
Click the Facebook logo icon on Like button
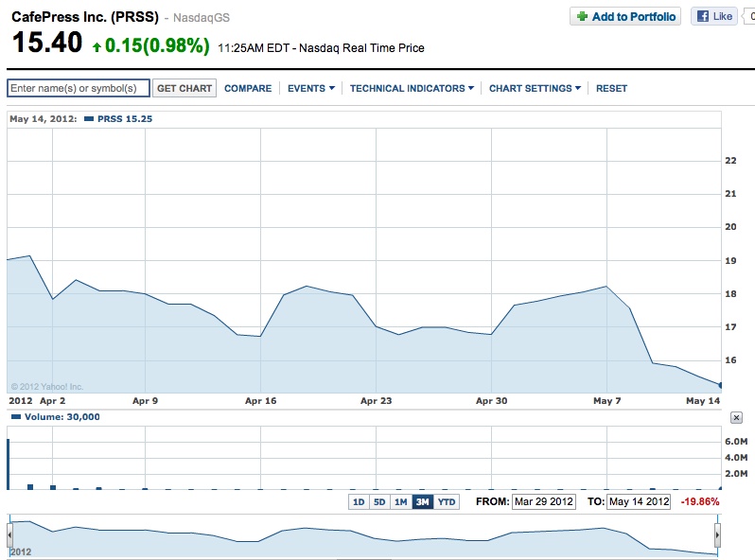[703, 16]
